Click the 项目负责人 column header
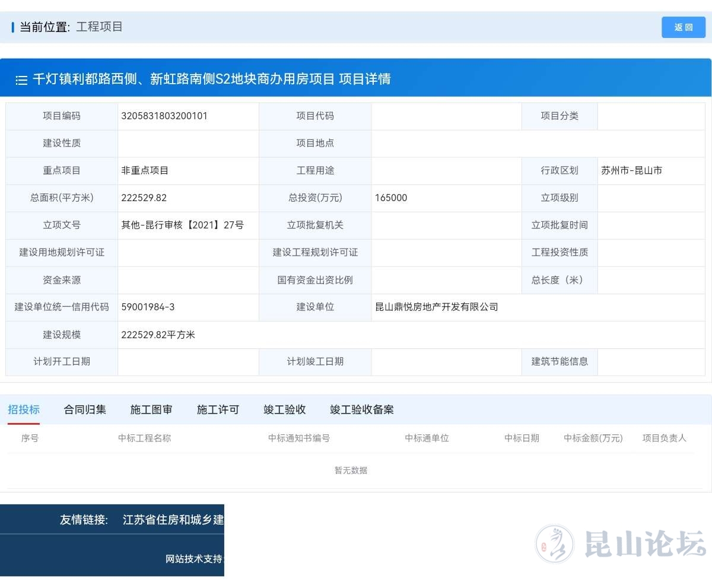712x588 pixels. [664, 438]
